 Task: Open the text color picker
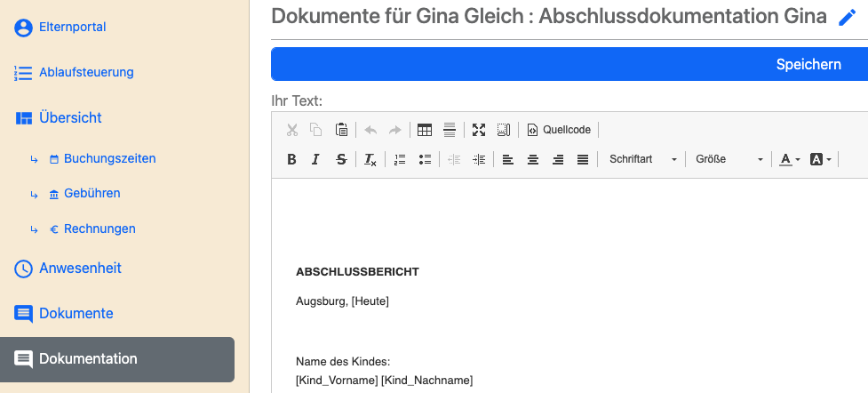789,159
